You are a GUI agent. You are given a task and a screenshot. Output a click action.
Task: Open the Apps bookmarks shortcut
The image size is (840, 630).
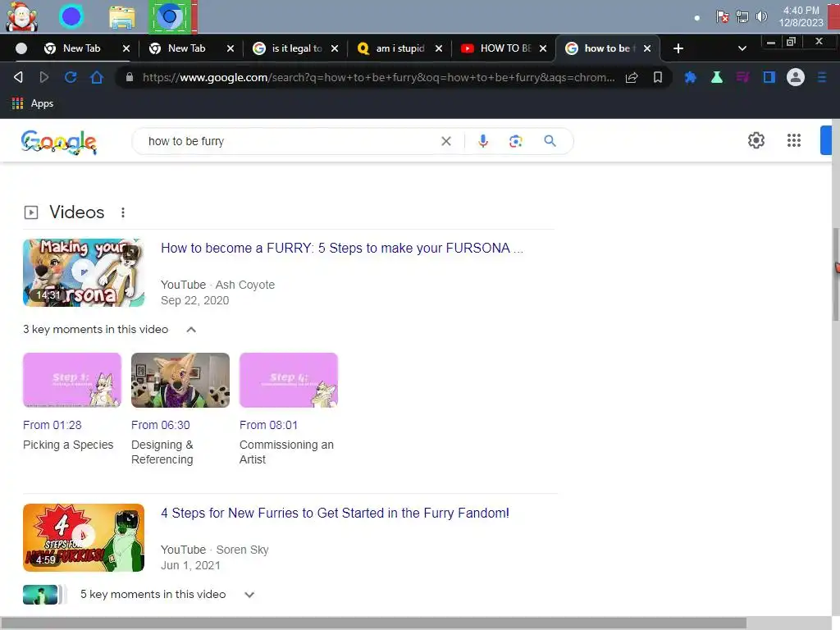[33, 103]
